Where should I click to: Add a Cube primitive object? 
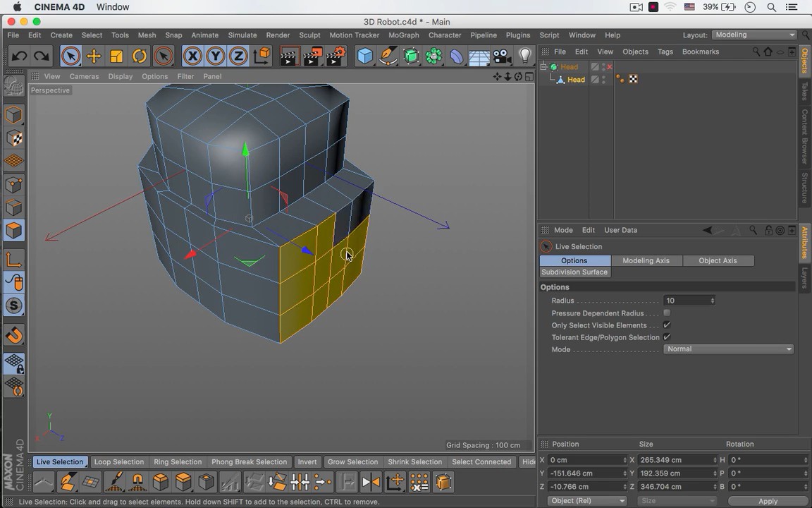tap(364, 56)
